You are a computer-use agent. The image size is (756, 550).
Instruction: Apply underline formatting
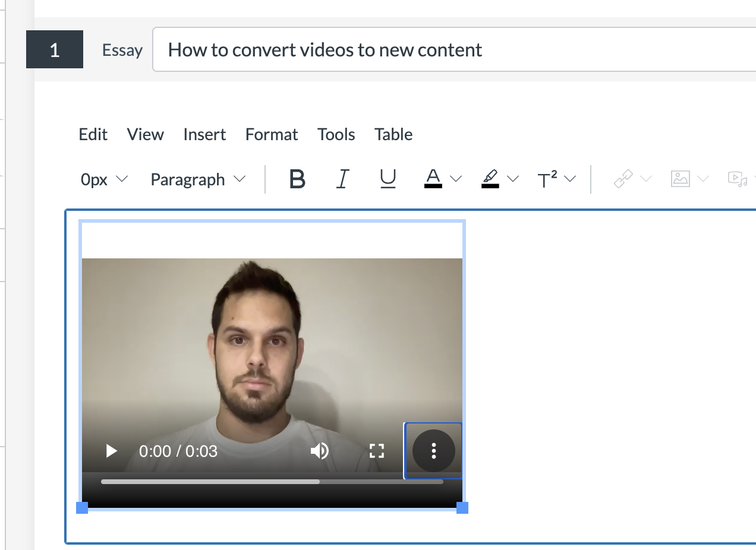[388, 179]
